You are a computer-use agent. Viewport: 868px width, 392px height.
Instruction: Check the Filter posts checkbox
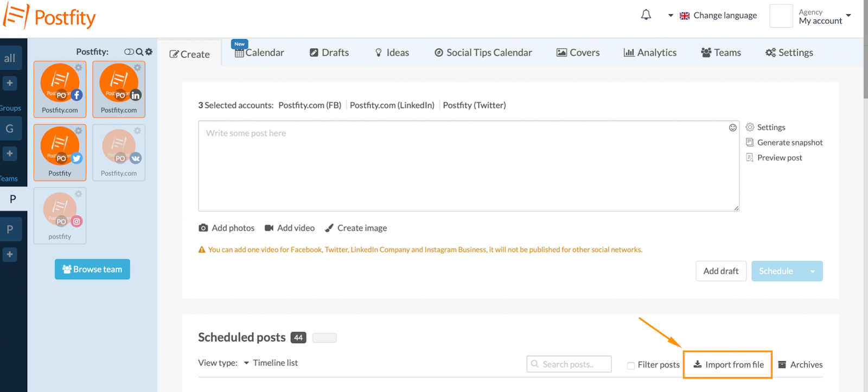(631, 365)
